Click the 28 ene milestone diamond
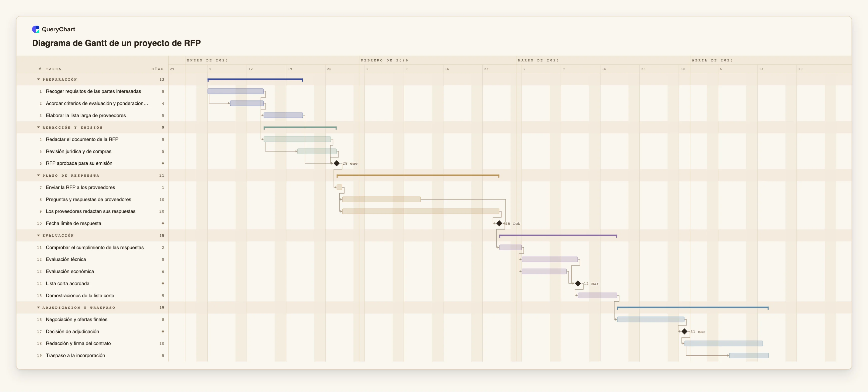Image resolution: width=868 pixels, height=392 pixels. point(337,163)
